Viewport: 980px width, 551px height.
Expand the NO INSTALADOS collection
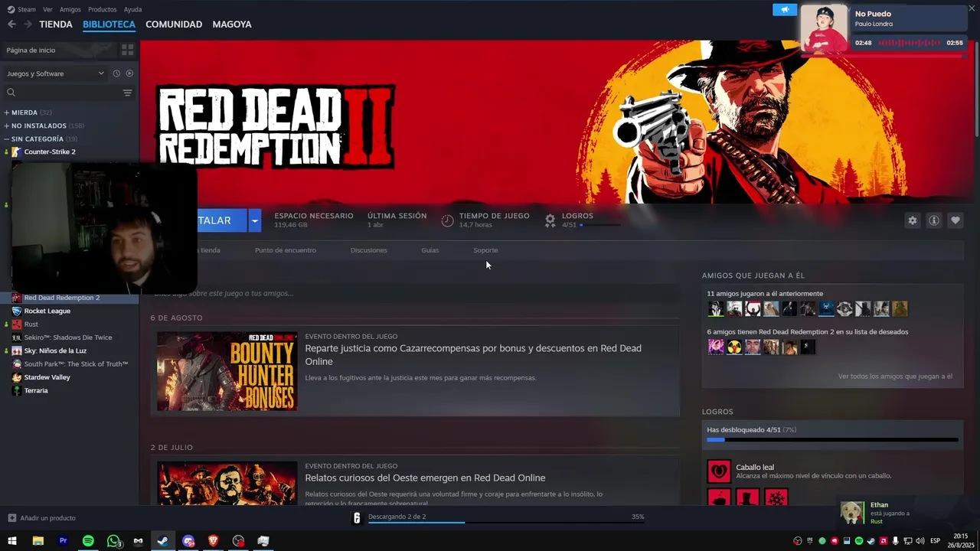tap(43, 126)
